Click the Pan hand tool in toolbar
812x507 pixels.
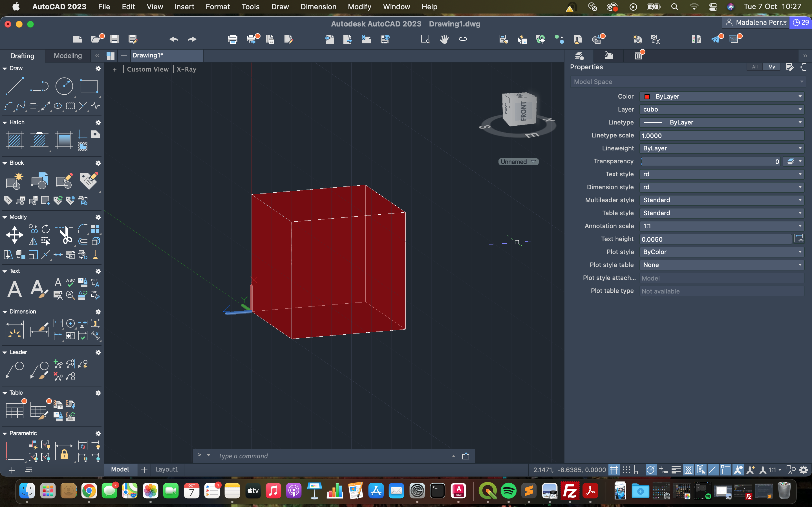(x=444, y=39)
